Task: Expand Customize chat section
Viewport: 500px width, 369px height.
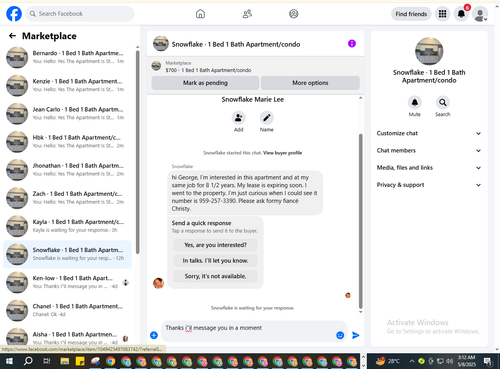Action: [x=429, y=133]
